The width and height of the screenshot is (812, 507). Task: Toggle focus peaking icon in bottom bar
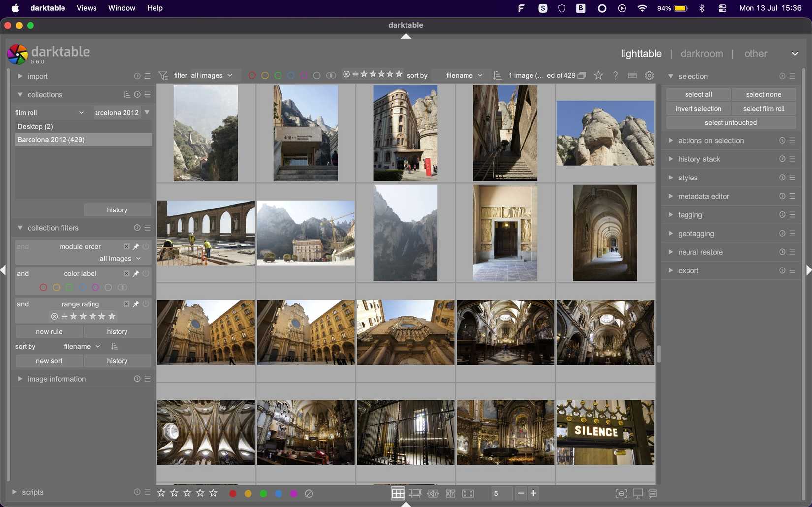click(x=621, y=493)
